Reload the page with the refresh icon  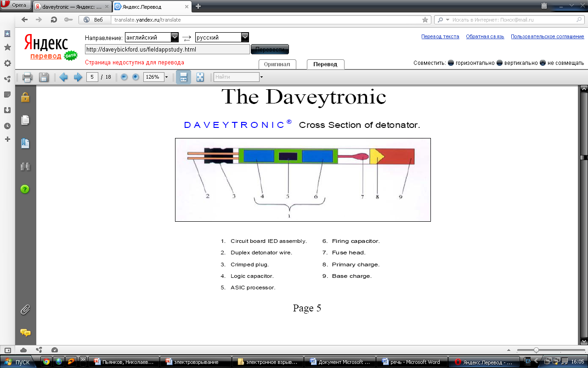tap(54, 20)
